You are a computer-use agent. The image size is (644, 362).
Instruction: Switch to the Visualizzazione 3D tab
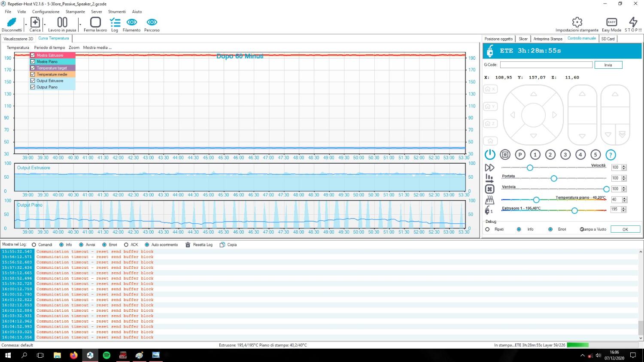[18, 39]
